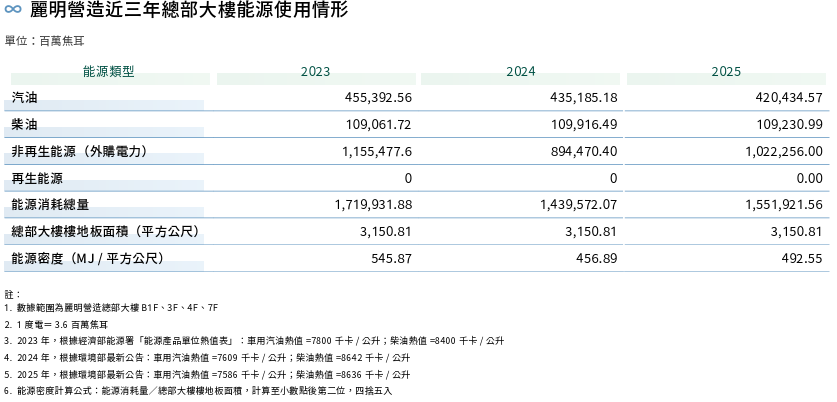Click the 註： heading above the footnotes
The height and width of the screenshot is (402, 837).
(x=12, y=294)
